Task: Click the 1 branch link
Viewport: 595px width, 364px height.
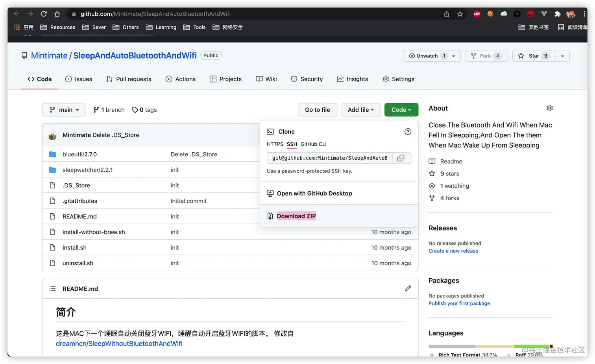Action: click(x=109, y=110)
